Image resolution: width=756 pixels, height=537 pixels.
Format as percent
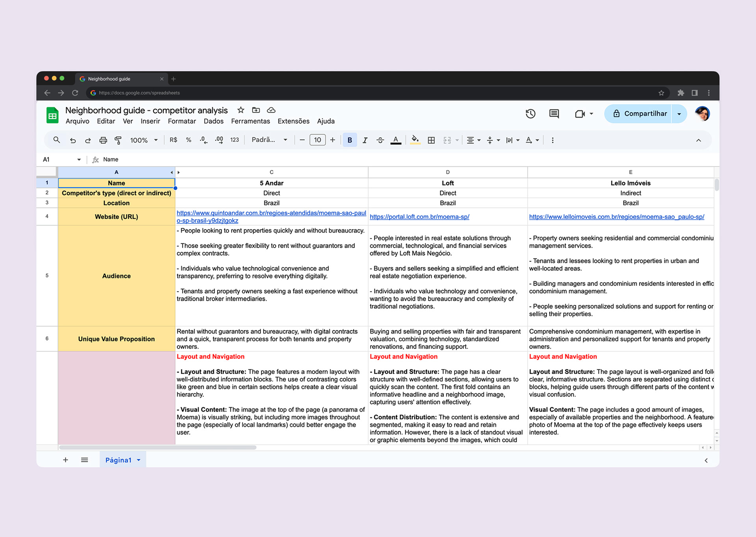189,140
